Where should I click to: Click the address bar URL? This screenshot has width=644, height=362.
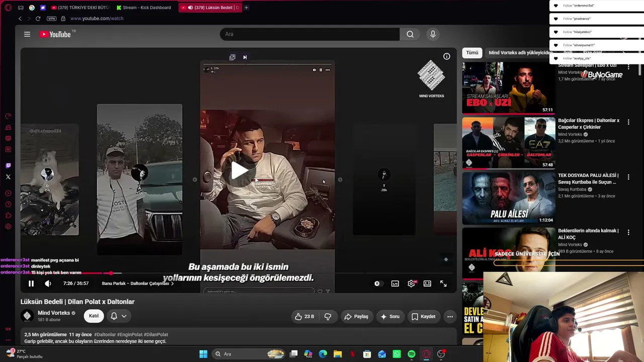pos(97,19)
